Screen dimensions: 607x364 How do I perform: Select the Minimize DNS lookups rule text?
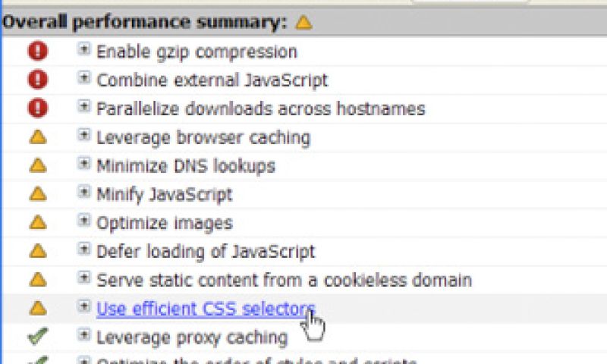coord(186,166)
